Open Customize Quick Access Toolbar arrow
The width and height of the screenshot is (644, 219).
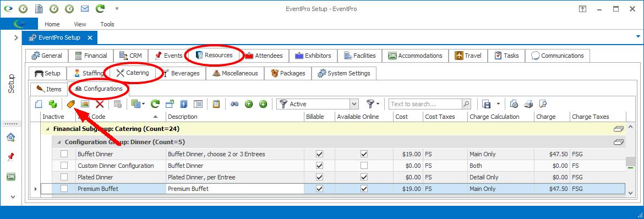[x=117, y=8]
